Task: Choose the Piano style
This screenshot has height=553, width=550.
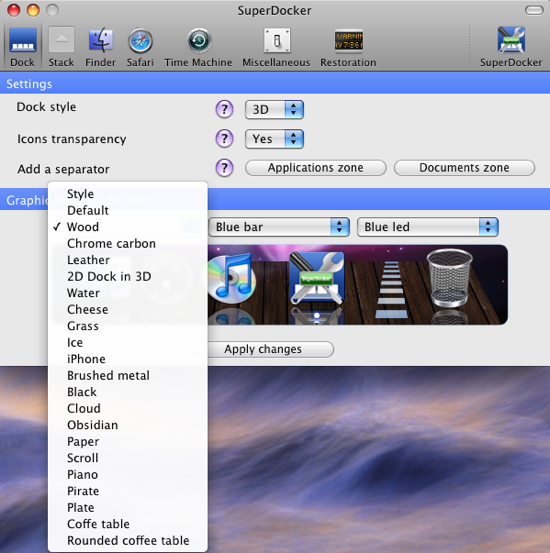Action: [128, 475]
